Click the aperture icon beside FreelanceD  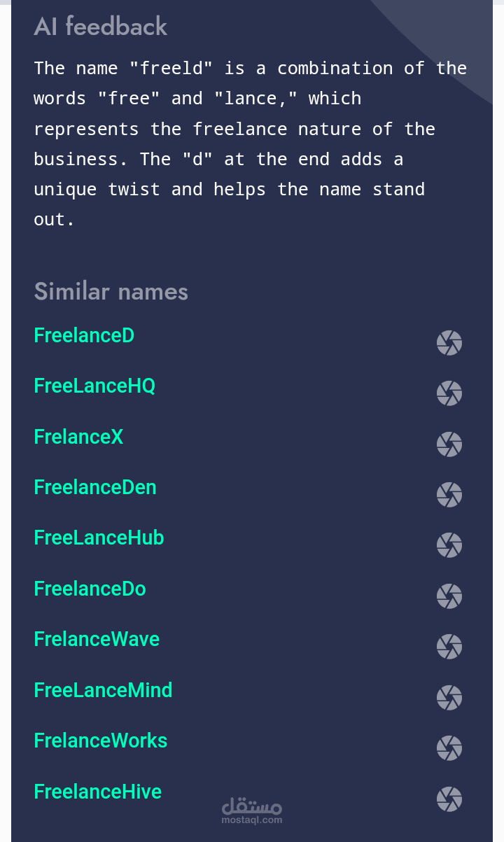449,343
